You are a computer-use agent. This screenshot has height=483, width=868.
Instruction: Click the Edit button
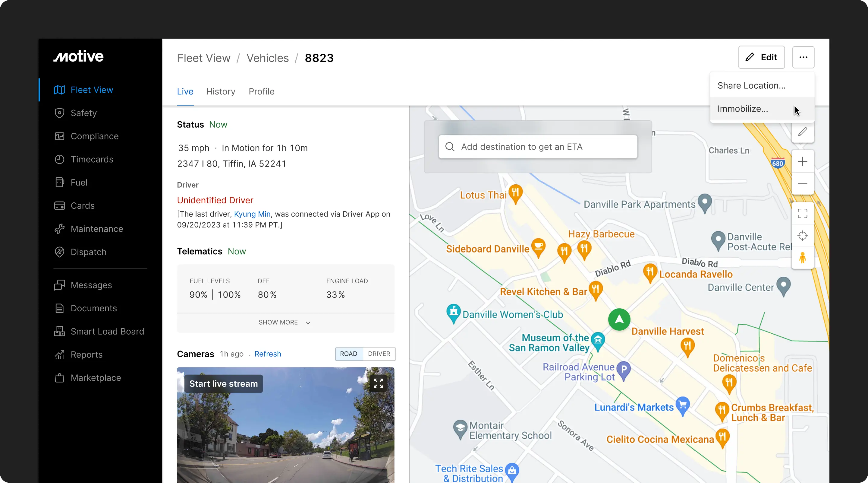tap(761, 57)
